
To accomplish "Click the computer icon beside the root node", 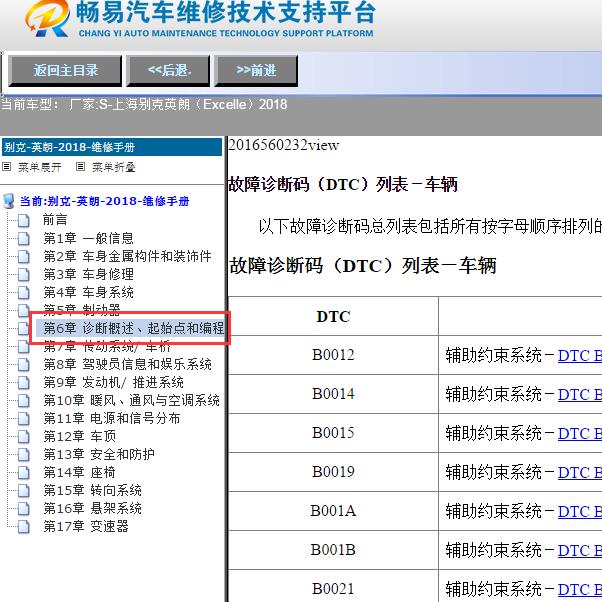I will pos(8,201).
